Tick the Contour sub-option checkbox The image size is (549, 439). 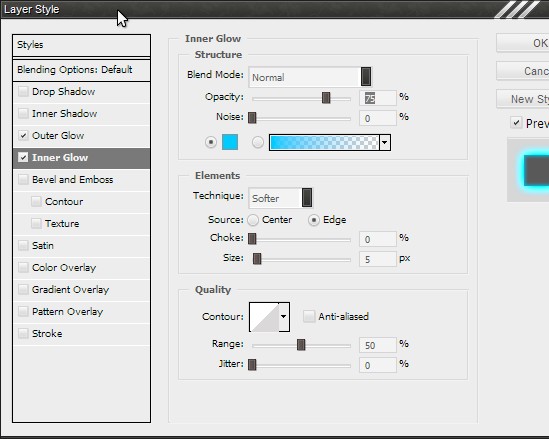(36, 202)
